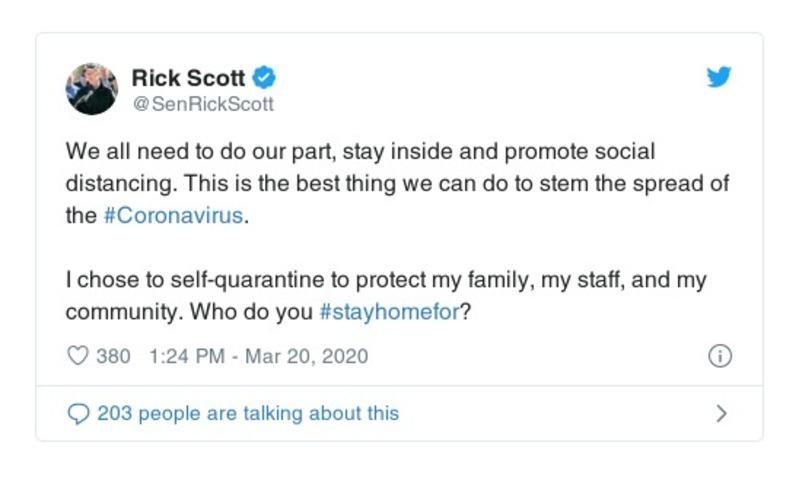Click the 380 likes count
Screen dimensions: 799x490
click(x=112, y=356)
